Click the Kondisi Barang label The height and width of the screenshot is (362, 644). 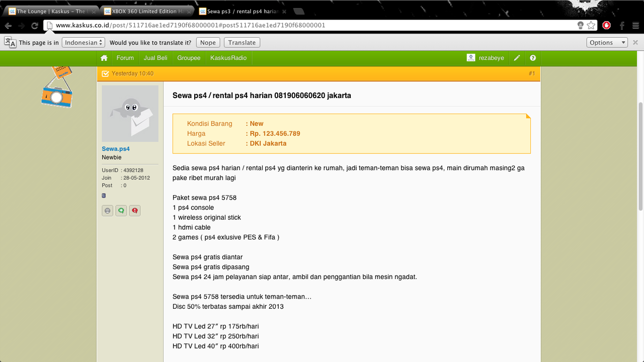click(210, 124)
